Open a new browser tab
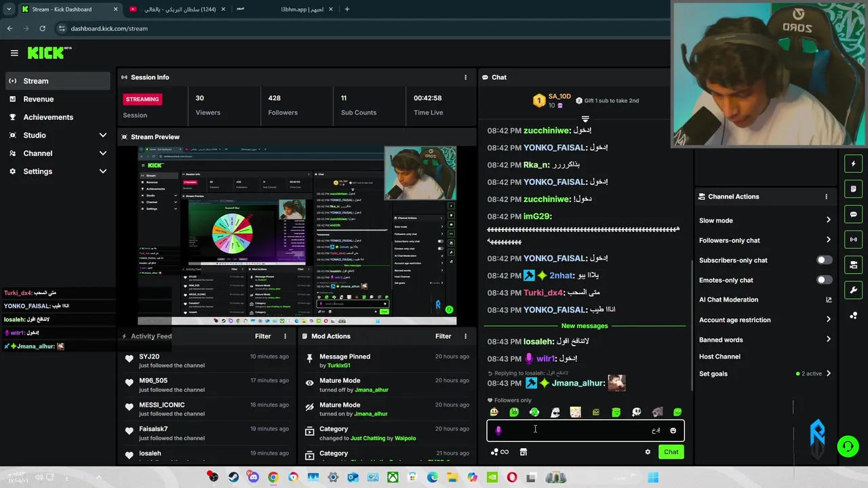The height and width of the screenshot is (488, 868). (x=347, y=9)
